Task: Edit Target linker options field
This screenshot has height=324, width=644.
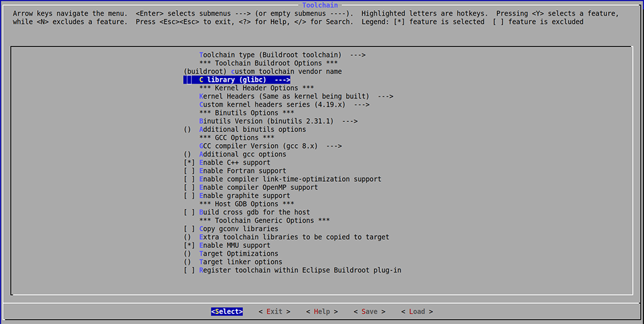Action: coord(233,262)
